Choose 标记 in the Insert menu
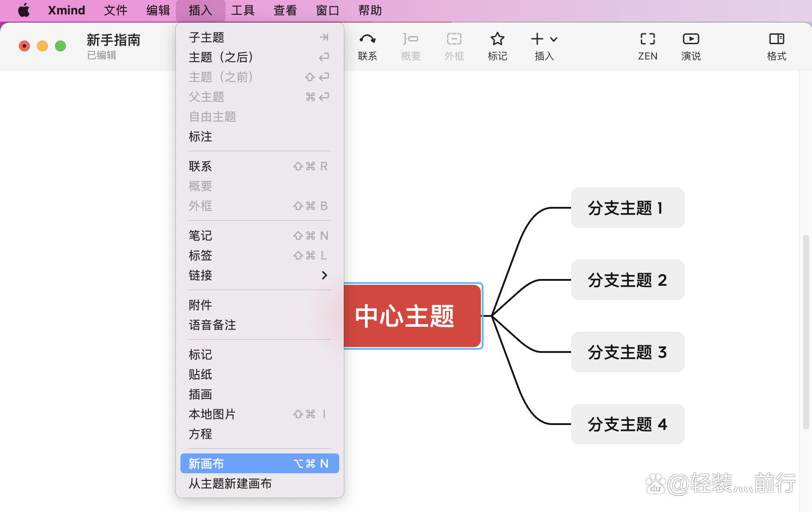The image size is (812, 512). (x=259, y=355)
